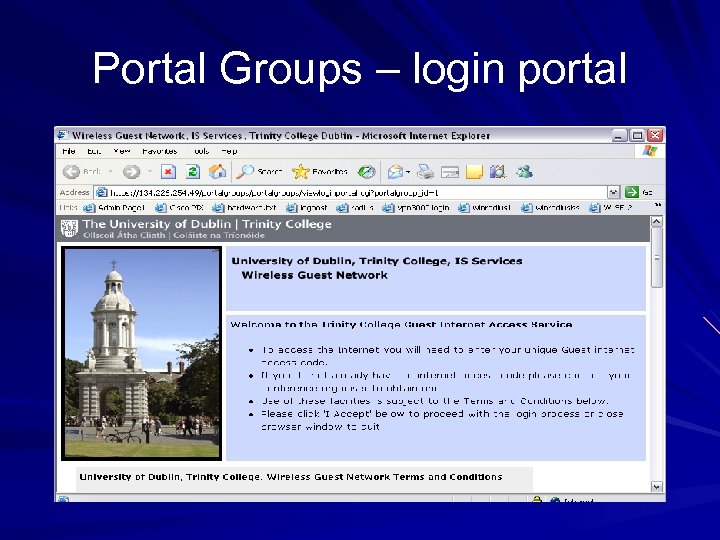Click the address URL field
Screen dimensions: 720x540
coord(350,192)
